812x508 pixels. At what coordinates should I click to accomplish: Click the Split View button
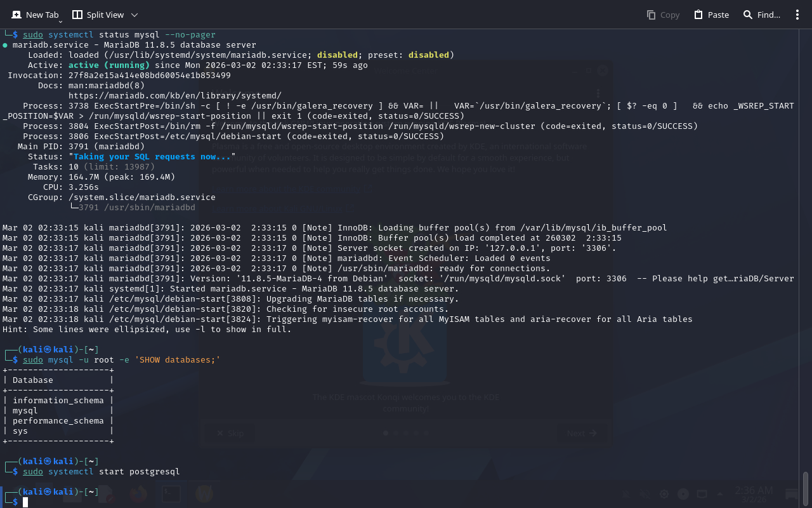[x=98, y=15]
